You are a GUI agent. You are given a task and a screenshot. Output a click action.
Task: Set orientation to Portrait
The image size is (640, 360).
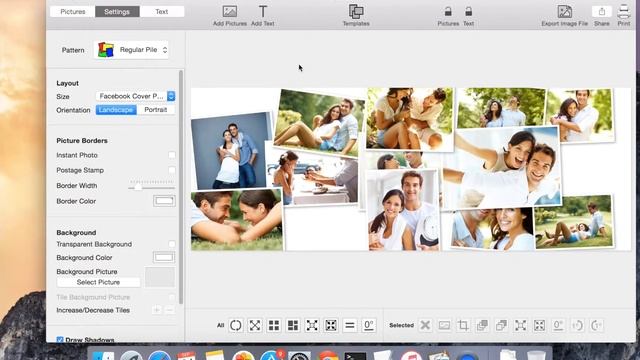click(156, 110)
